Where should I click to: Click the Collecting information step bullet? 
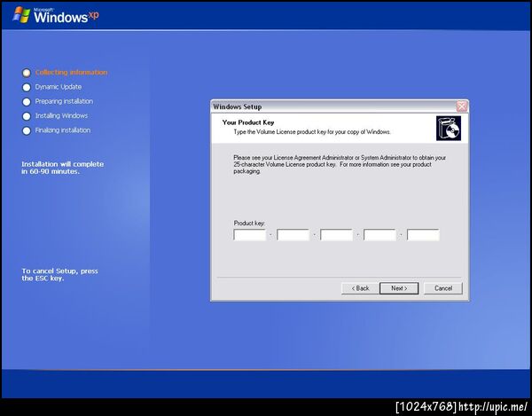(27, 73)
